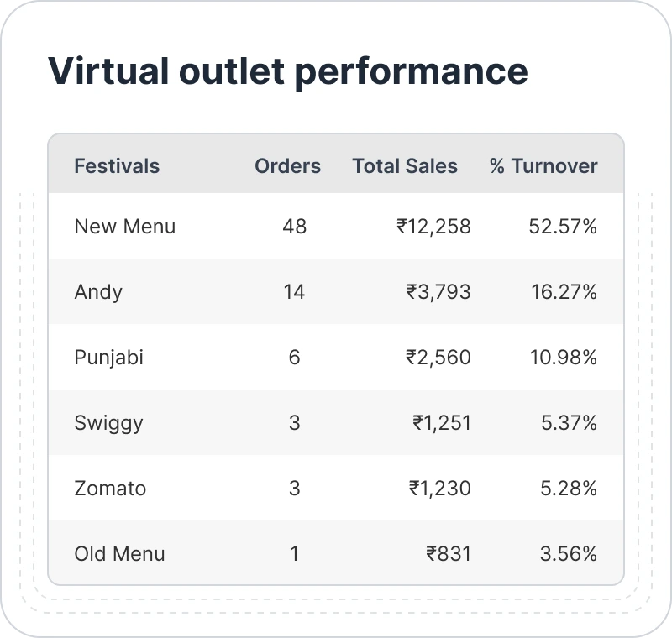Select the Swiggy row label
672x638 pixels.
(108, 422)
